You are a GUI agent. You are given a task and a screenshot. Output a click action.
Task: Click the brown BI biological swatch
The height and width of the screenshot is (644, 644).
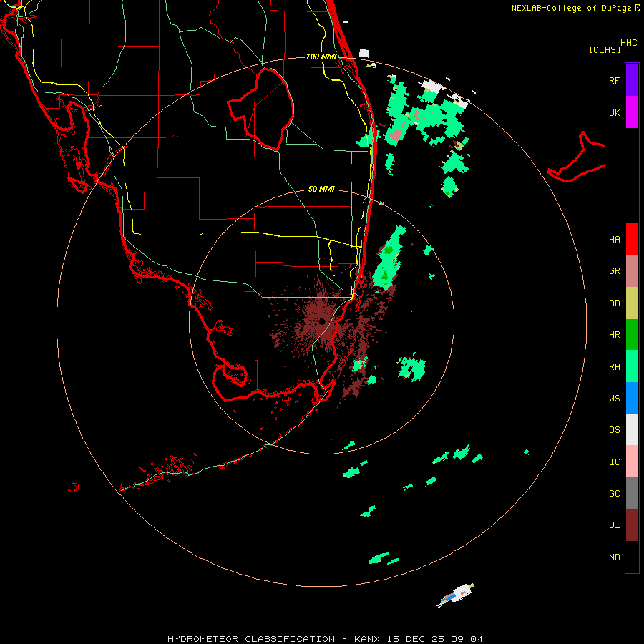(x=632, y=525)
